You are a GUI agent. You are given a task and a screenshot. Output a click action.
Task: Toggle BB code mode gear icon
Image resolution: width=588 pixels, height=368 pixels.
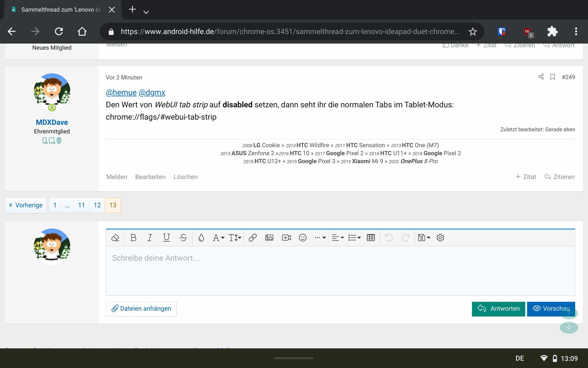coord(440,238)
